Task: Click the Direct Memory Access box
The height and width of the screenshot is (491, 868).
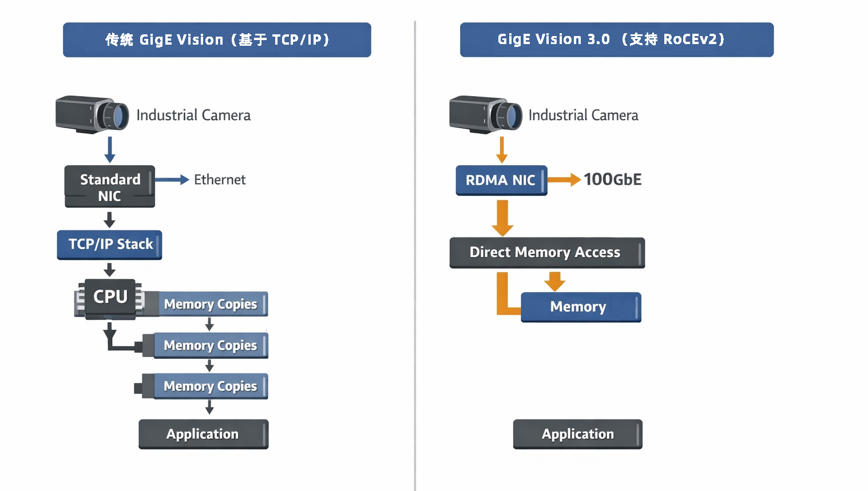Action: [x=546, y=252]
